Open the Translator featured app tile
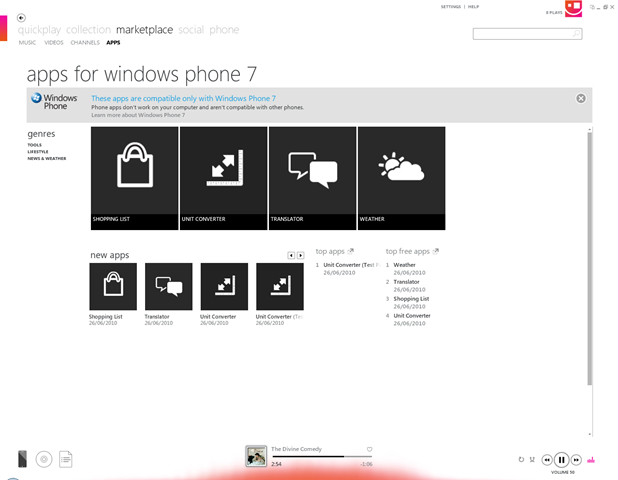The image size is (619, 480). coord(312,178)
